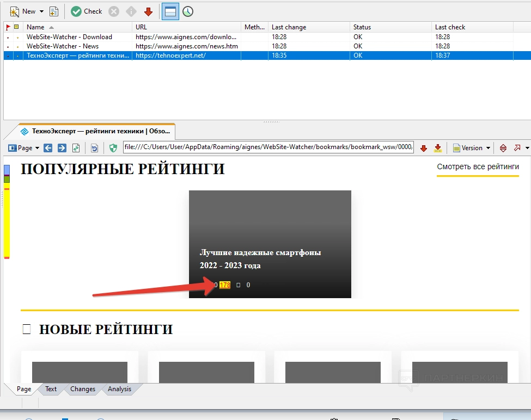Open the Version dropdown arrow
This screenshot has width=531, height=420.
[488, 148]
